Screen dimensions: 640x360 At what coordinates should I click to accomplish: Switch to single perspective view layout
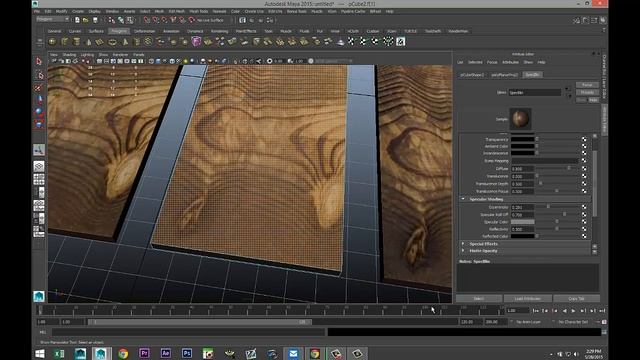[x=39, y=166]
